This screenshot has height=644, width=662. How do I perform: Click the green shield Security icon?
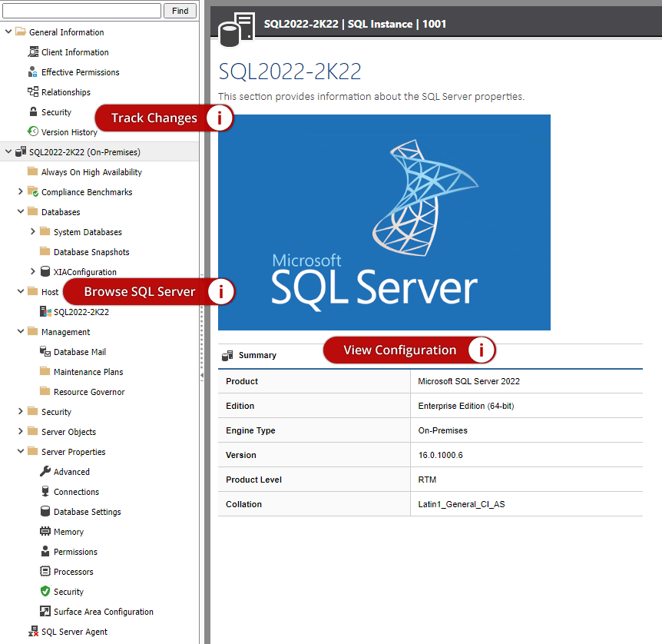45,591
